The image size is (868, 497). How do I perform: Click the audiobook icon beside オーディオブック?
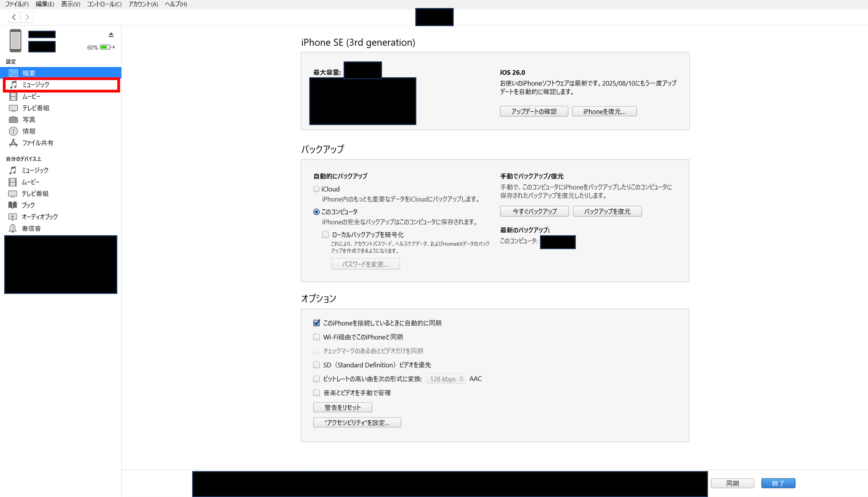click(x=13, y=217)
